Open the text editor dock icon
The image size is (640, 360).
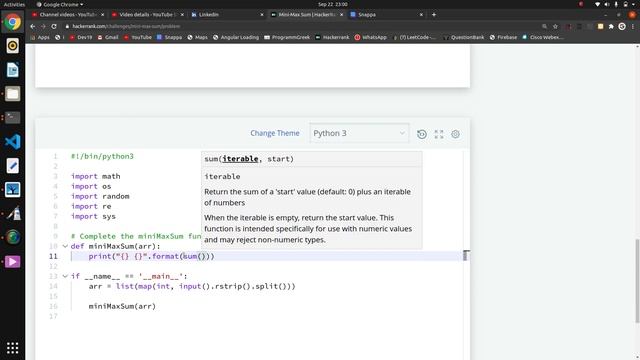click(x=13, y=166)
